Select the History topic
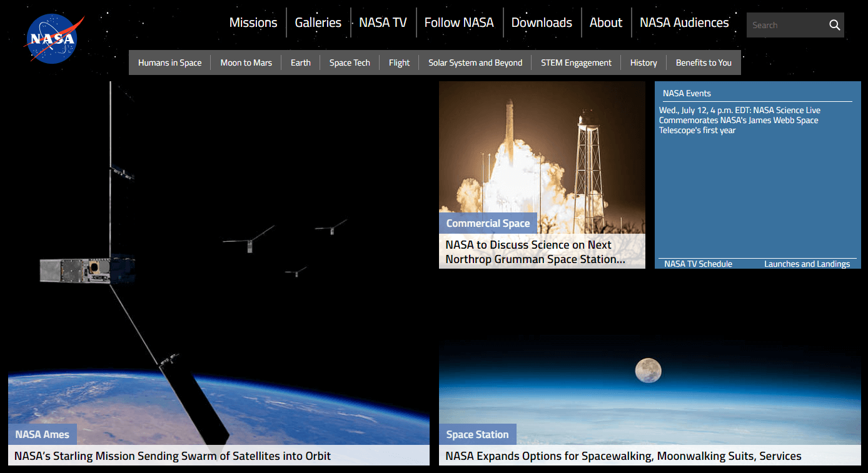The height and width of the screenshot is (473, 868). [x=643, y=62]
